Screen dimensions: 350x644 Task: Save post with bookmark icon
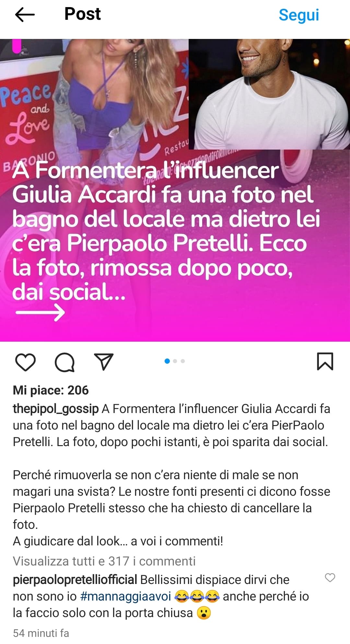325,361
